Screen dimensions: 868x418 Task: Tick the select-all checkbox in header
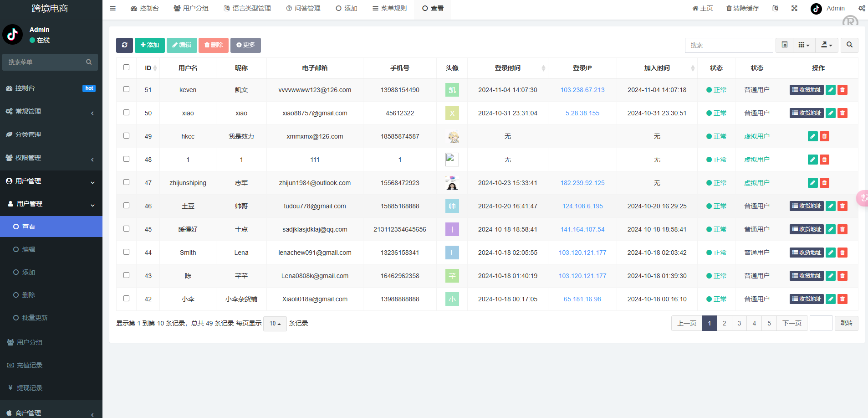127,67
